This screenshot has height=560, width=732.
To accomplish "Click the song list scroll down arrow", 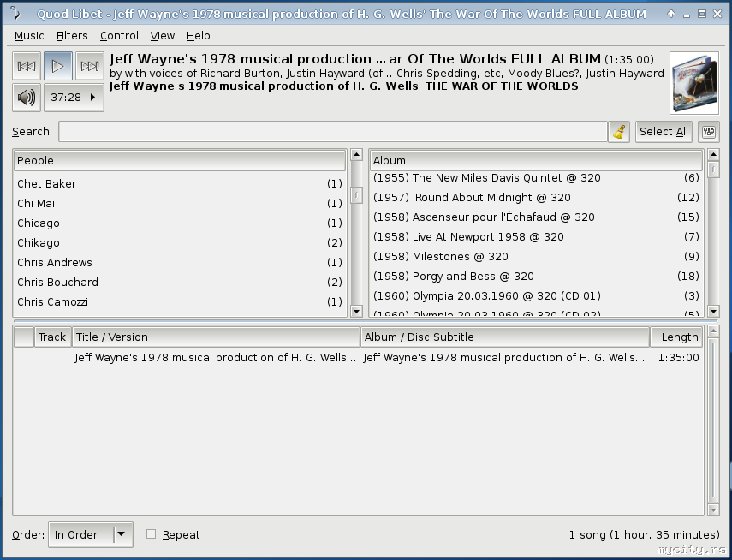I will (x=713, y=509).
